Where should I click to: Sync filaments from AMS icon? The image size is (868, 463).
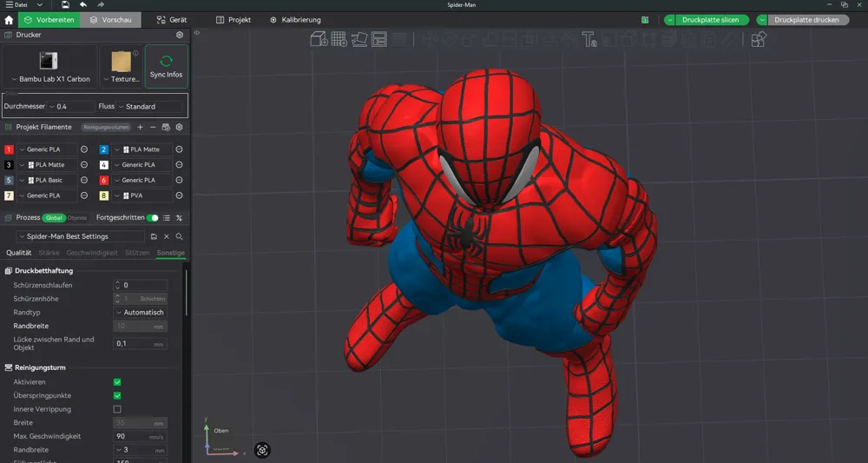[166, 128]
